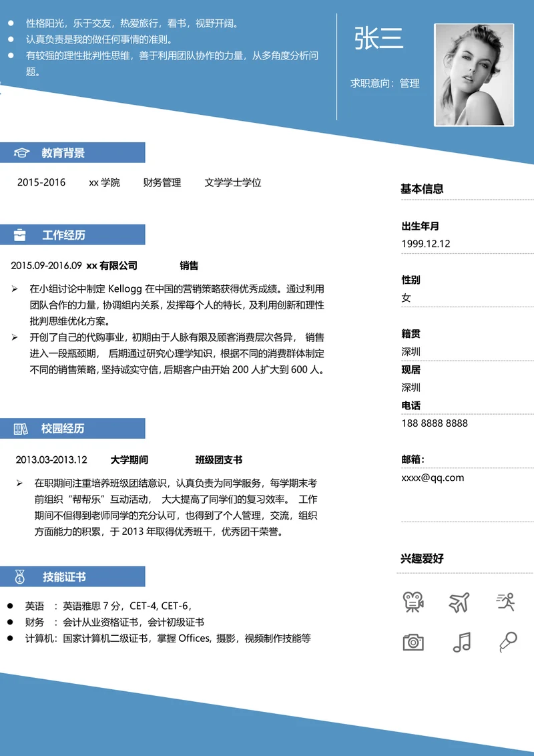
Task: Select the microphone hobby icon
Action: (x=507, y=642)
